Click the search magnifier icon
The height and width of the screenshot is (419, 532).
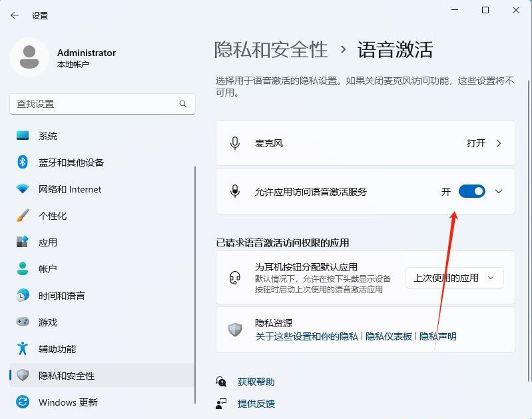pos(183,104)
